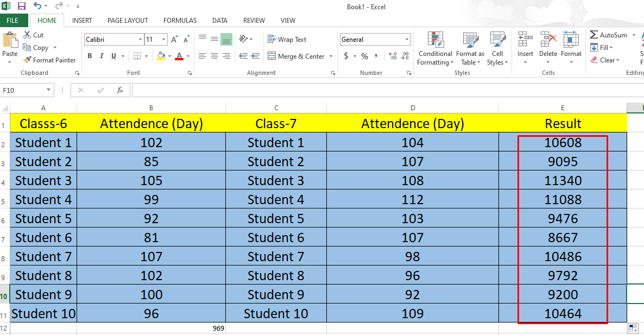Open the Fill dropdown in Editing
This screenshot has height=335, width=644.
click(602, 48)
